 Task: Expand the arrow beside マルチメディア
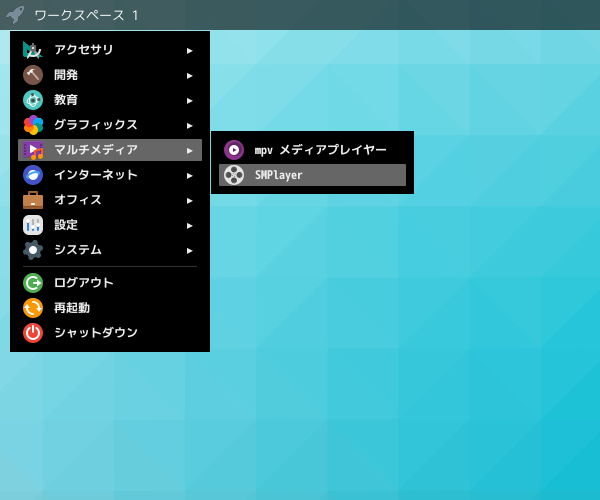(189, 151)
